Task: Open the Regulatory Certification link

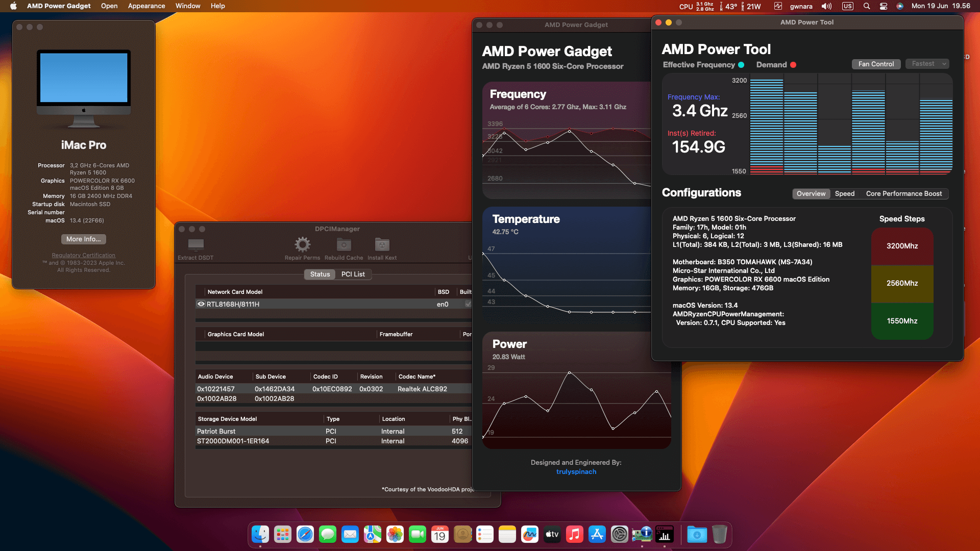Action: (84, 255)
